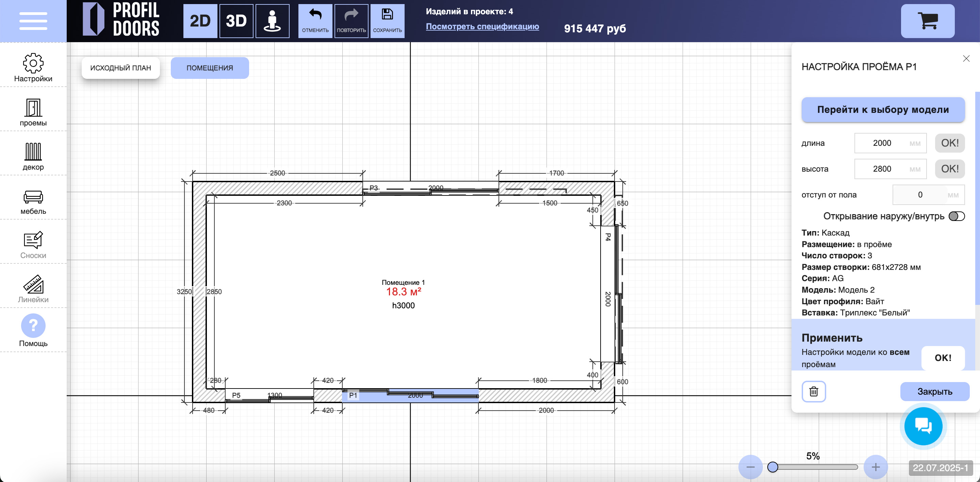
Task: Open the Настройки gear settings
Action: click(33, 68)
